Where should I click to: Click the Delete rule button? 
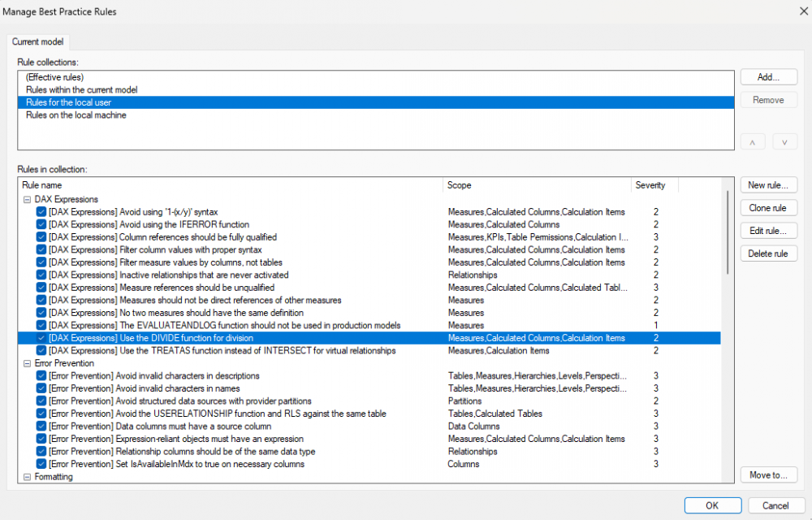(x=768, y=253)
